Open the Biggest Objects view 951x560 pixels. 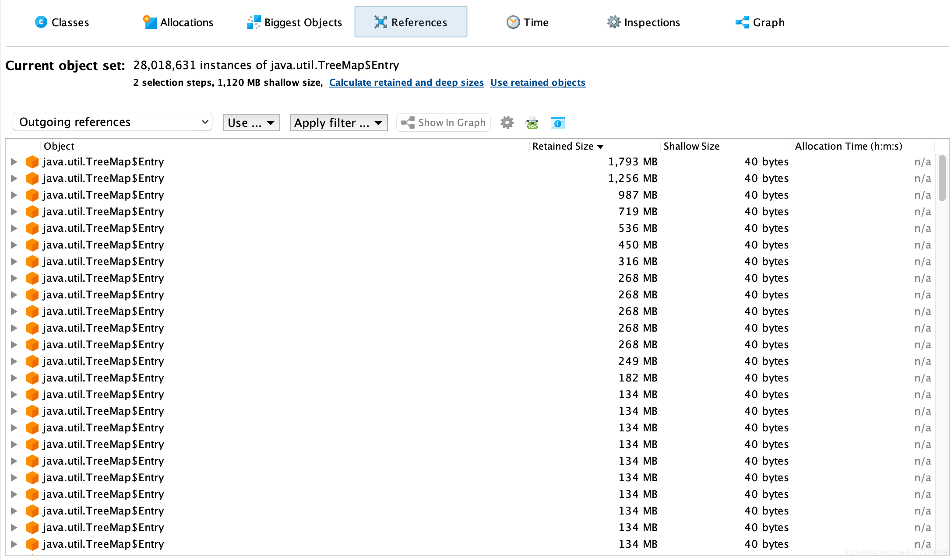294,22
